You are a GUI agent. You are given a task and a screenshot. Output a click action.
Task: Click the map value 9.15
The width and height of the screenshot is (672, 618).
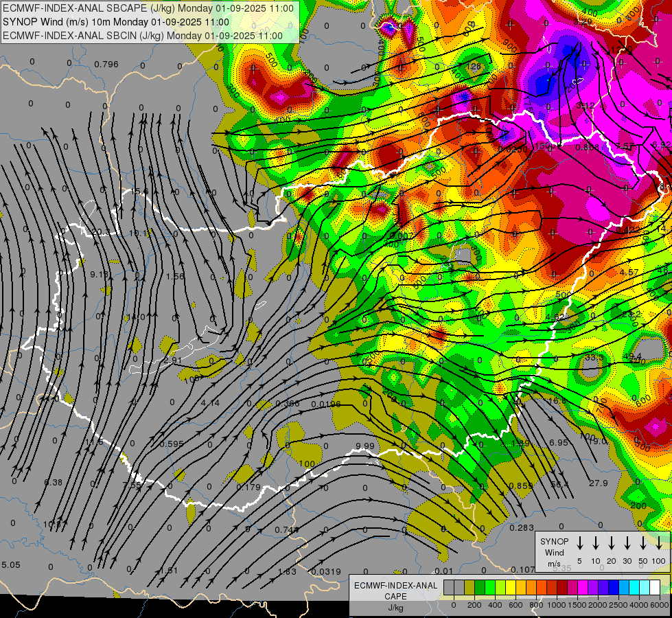click(99, 274)
